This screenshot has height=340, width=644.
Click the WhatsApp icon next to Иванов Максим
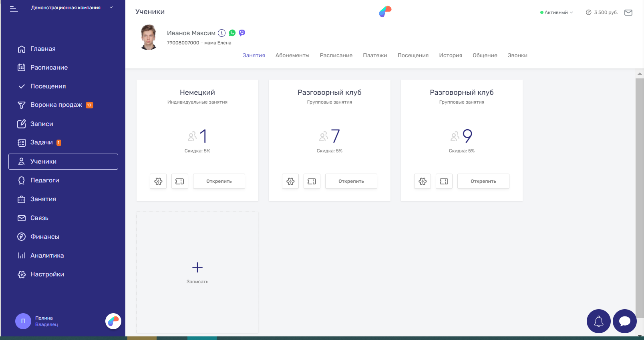[x=232, y=33]
